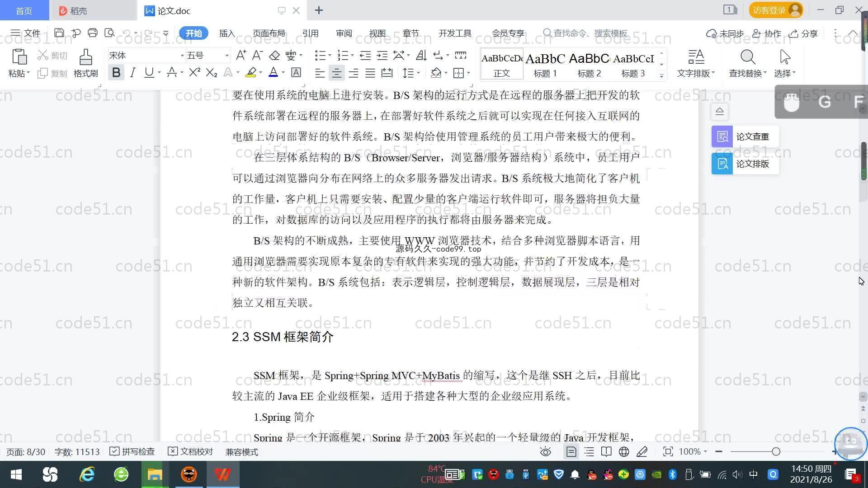Image resolution: width=868 pixels, height=488 pixels.
Task: Justify the paragraph text
Action: pos(370,73)
